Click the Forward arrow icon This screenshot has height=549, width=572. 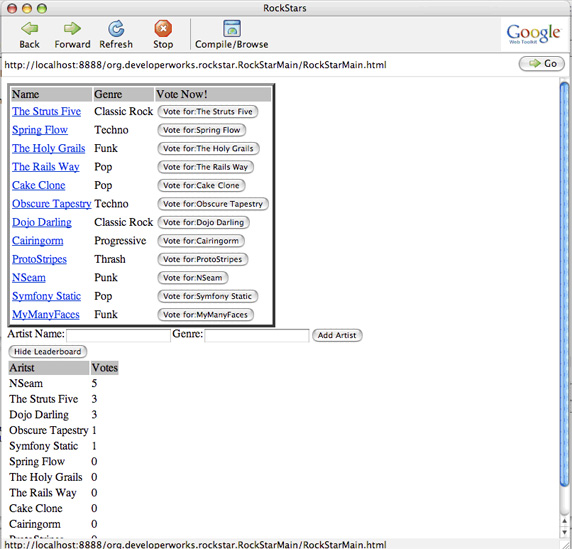[x=72, y=28]
